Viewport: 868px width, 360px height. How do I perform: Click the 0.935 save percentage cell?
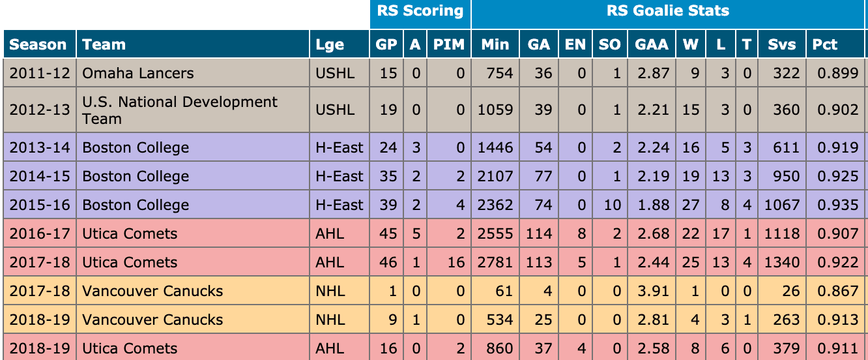coord(837,205)
